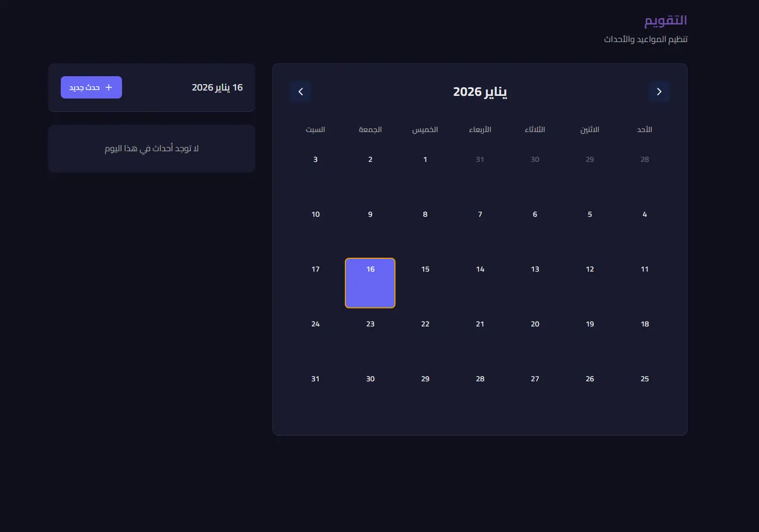Click the left-pointing chevron beside the month title
The width and height of the screenshot is (759, 532).
click(301, 92)
